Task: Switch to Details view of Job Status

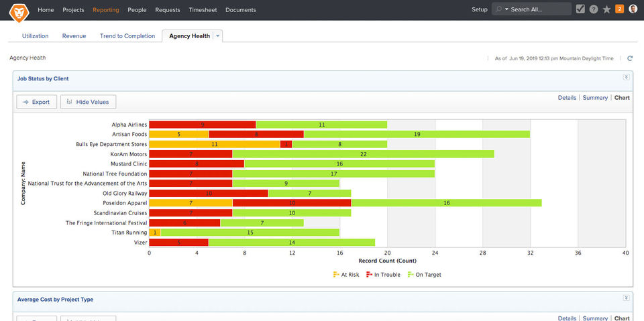Action: point(568,98)
